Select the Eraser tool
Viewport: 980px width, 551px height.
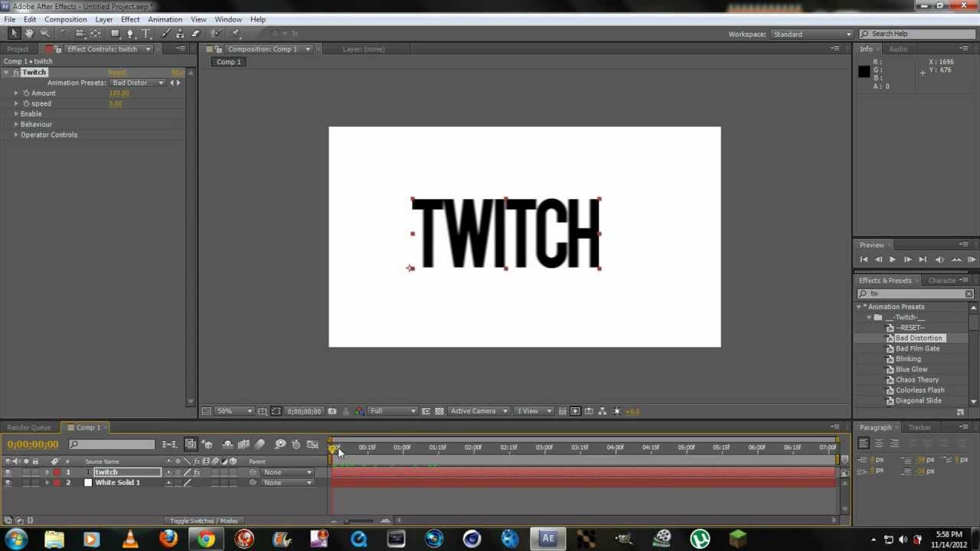[195, 34]
